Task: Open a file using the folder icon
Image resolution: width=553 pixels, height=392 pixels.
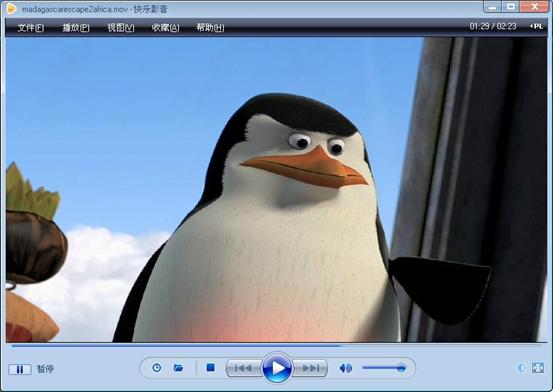Action: click(x=178, y=368)
